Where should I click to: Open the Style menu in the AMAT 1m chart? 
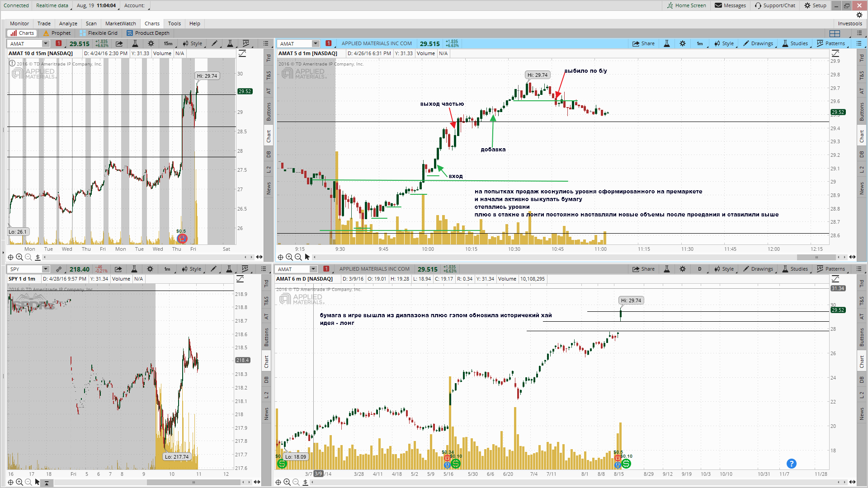click(x=724, y=43)
